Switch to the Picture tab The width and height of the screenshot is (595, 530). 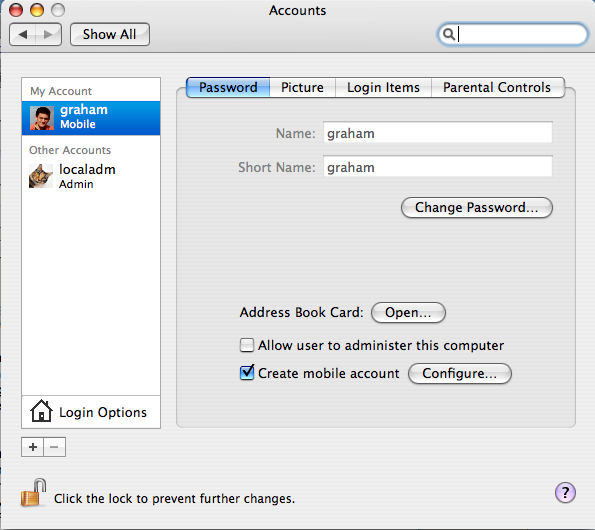(302, 88)
